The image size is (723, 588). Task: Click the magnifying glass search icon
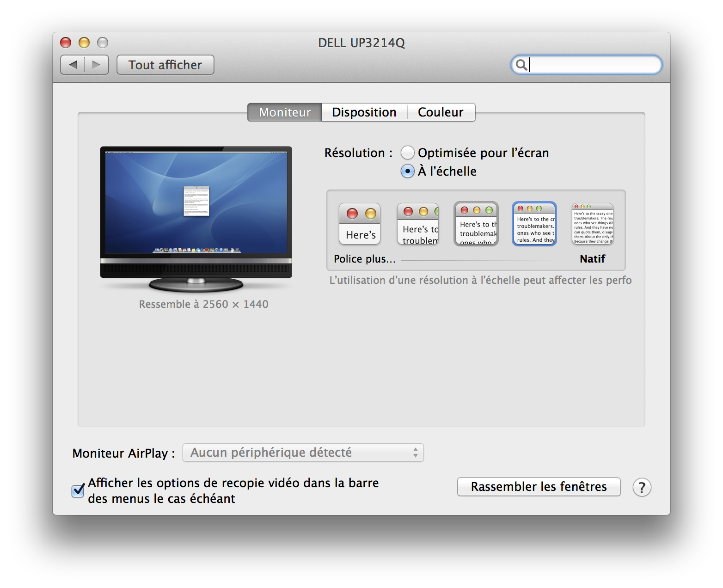[521, 65]
